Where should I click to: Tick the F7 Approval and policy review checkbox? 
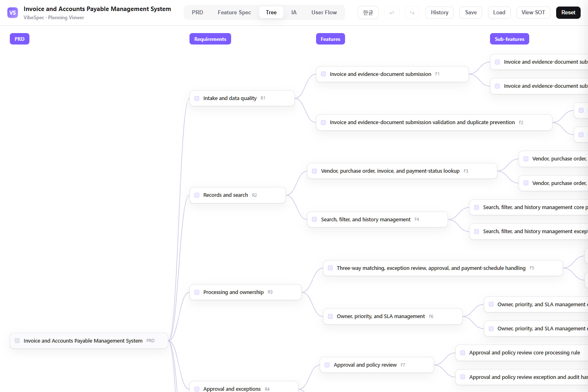pyautogui.click(x=327, y=365)
